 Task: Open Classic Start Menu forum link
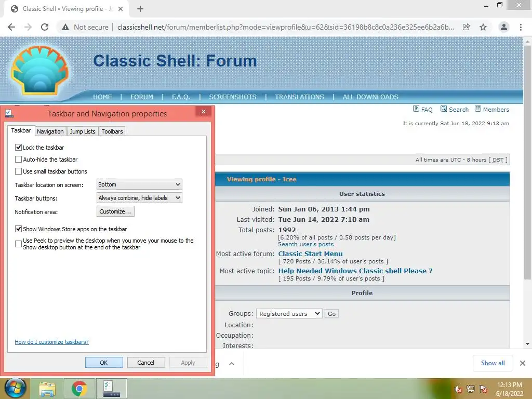pyautogui.click(x=311, y=254)
